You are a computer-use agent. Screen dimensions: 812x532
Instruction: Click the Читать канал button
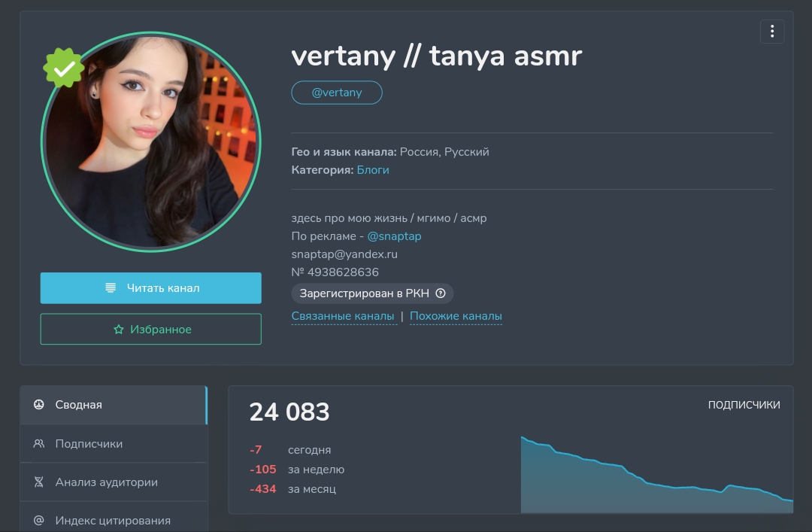[x=150, y=287]
